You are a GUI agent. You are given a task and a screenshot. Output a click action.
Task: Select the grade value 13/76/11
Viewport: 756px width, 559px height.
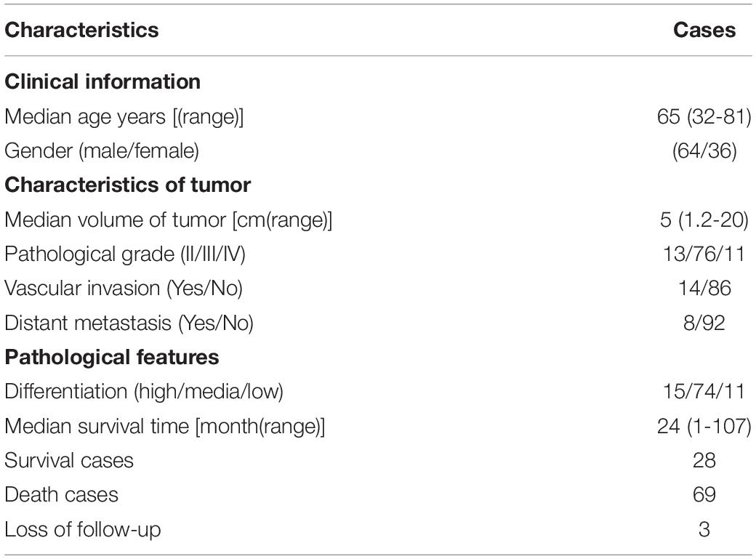704,254
